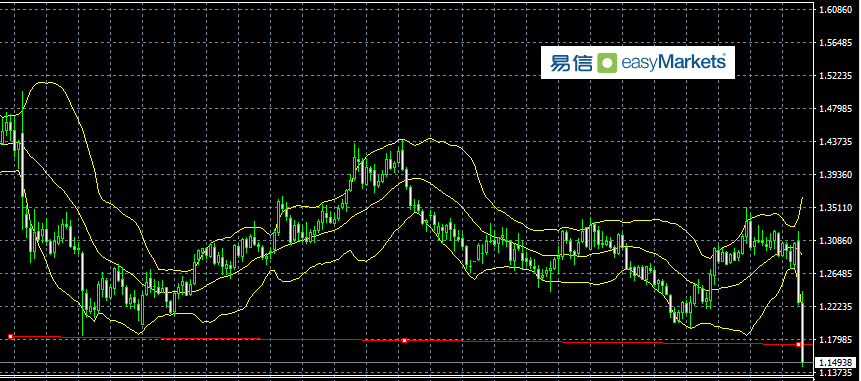Screen dimensions: 861x381
Task: Click the 1.13735 price axis label
Action: (x=835, y=372)
